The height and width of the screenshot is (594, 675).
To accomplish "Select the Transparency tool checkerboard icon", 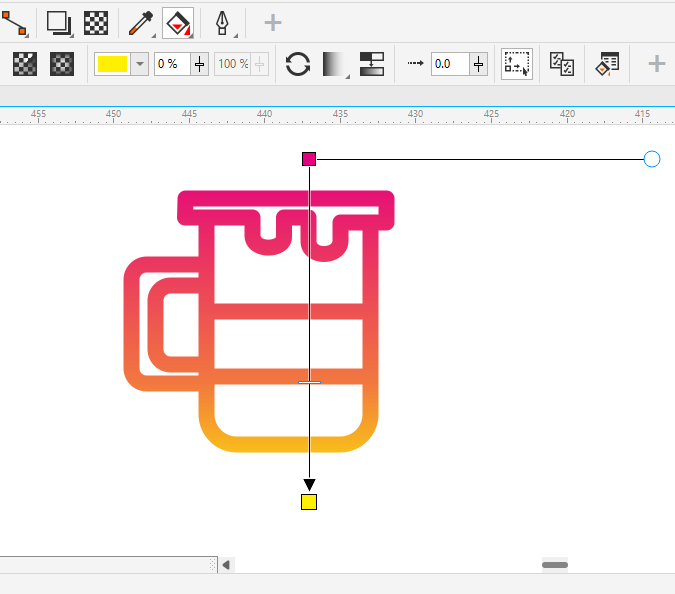I will click(x=96, y=23).
